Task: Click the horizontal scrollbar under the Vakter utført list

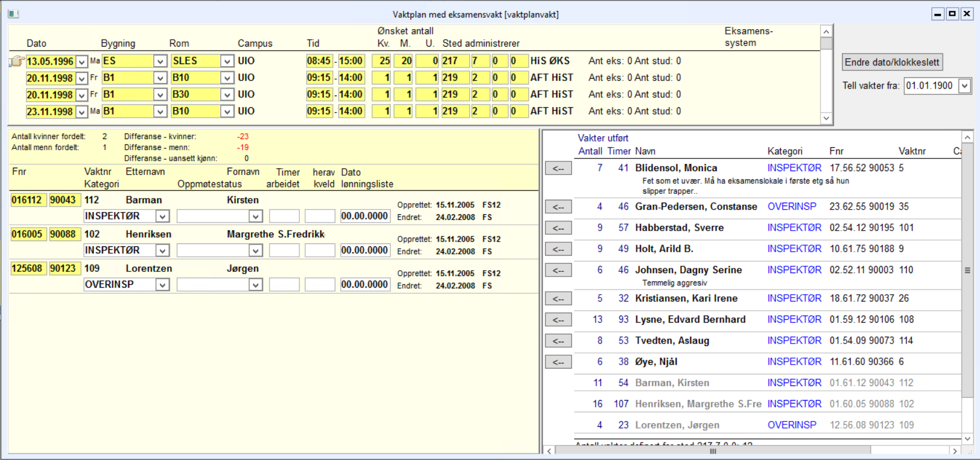Action: point(713,451)
